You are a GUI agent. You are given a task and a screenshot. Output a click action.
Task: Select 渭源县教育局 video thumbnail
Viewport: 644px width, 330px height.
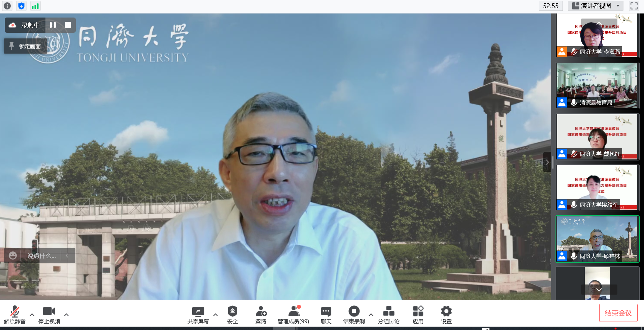[x=597, y=86]
